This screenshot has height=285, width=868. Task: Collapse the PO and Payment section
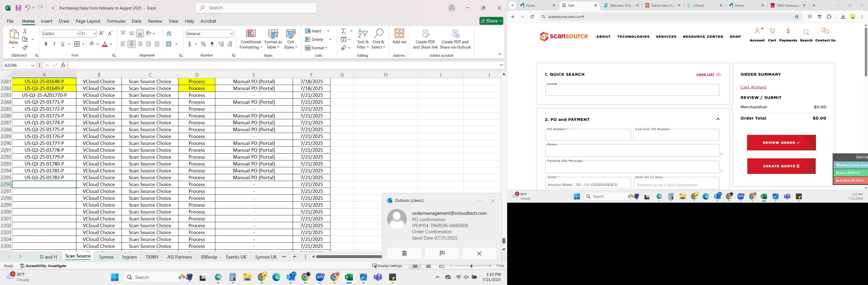(x=718, y=119)
